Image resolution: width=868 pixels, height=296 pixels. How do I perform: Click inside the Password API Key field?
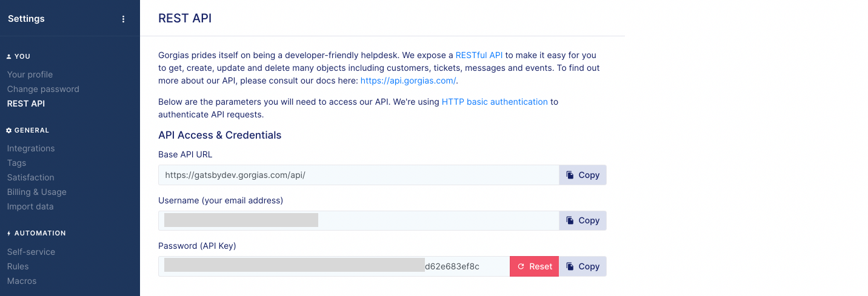(x=334, y=266)
